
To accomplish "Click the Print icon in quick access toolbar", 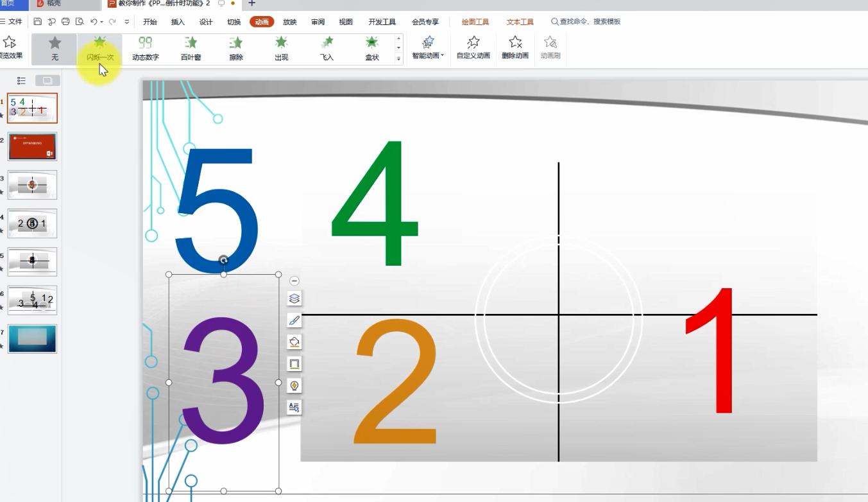I will tap(65, 22).
